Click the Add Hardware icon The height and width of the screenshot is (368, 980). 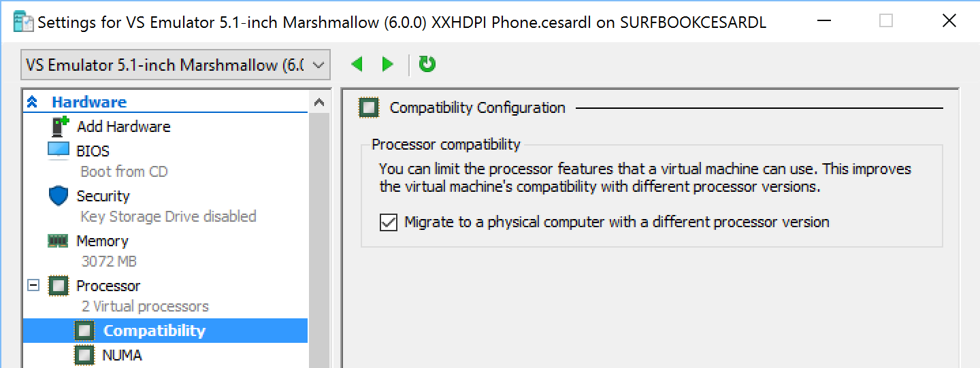click(61, 127)
